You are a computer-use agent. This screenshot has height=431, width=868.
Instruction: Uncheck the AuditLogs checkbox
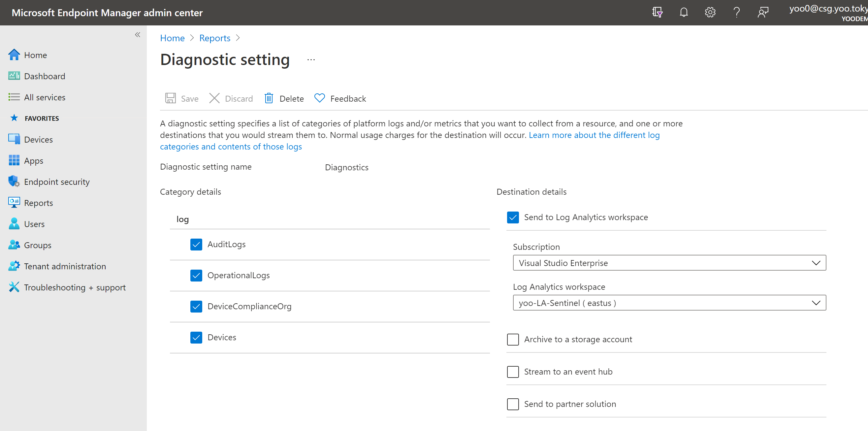[x=196, y=244]
